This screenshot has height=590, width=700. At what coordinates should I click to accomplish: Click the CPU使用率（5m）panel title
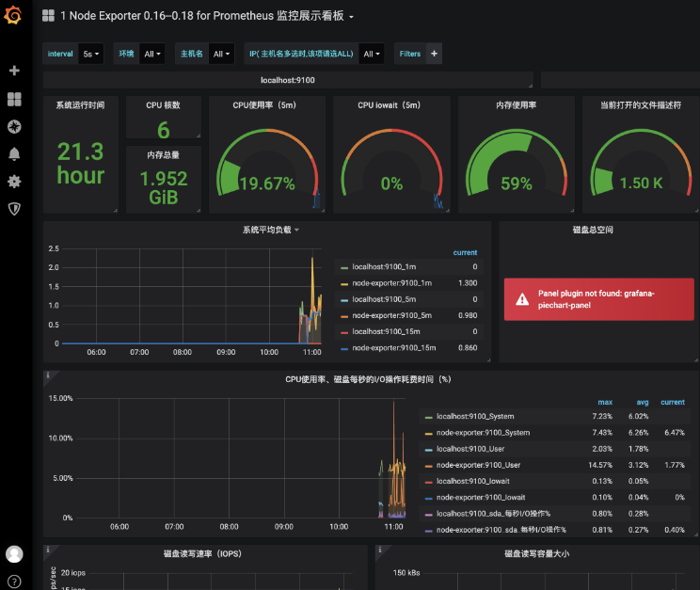[x=264, y=105]
